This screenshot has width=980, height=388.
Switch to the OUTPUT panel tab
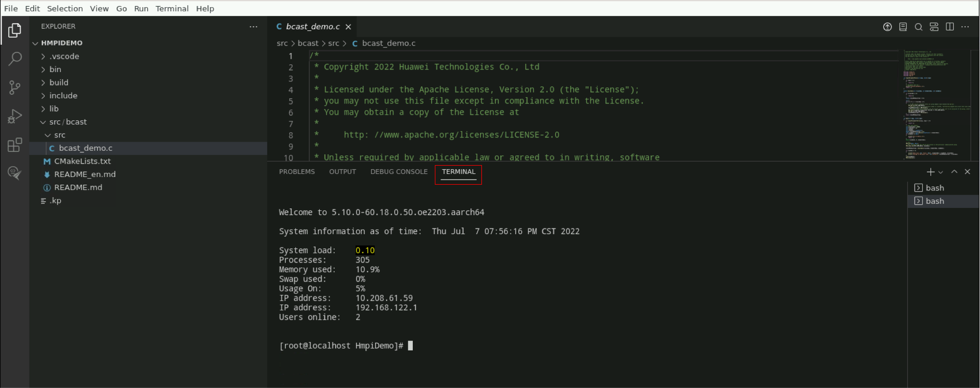(x=343, y=172)
